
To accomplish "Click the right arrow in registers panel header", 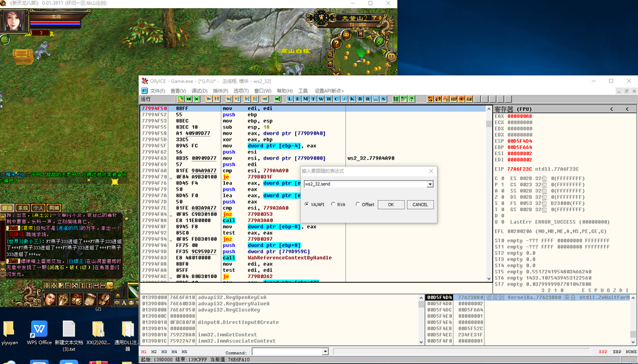I will click(627, 109).
